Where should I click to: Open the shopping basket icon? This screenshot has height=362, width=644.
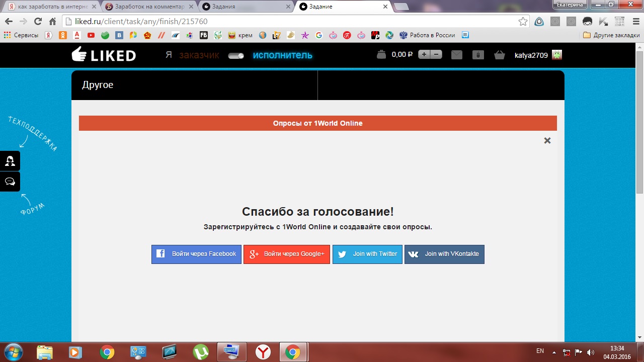pos(500,55)
